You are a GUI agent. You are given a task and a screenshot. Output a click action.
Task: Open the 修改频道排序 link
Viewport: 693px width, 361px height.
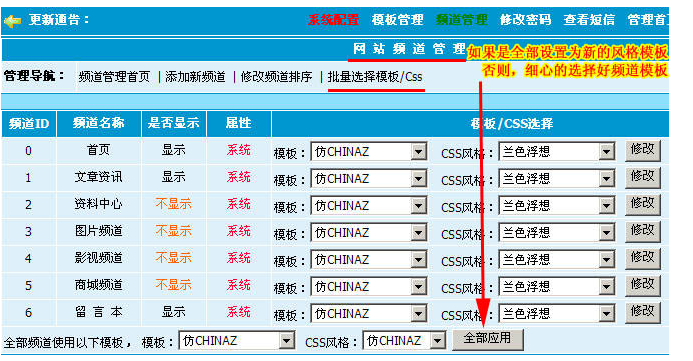276,77
